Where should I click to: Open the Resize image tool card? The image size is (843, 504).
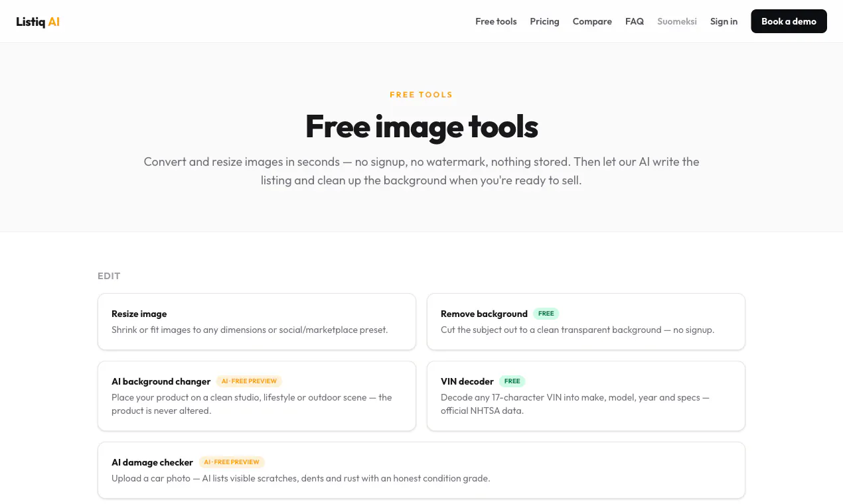(257, 322)
